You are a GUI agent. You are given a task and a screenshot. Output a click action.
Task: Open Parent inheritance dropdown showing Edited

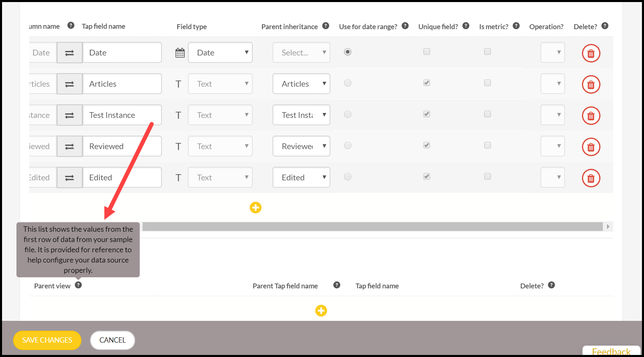301,177
